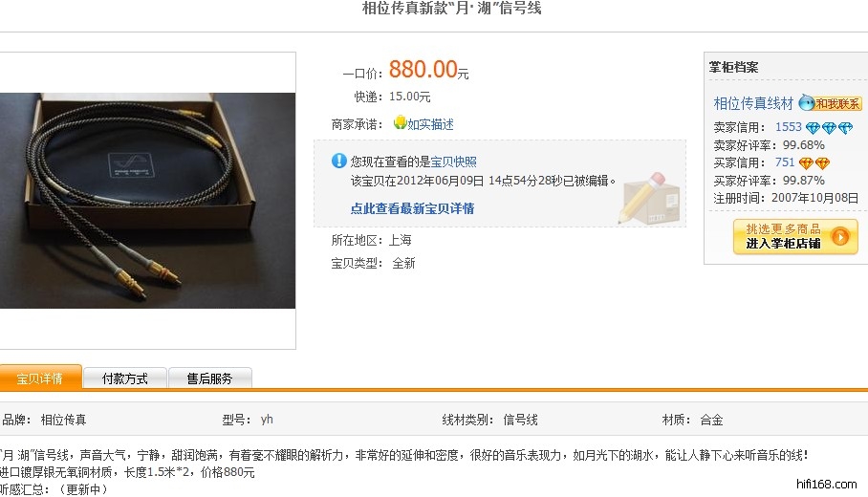The height and width of the screenshot is (497, 868).
Task: Open seller shop name 相位传真线材
Action: pos(753,103)
